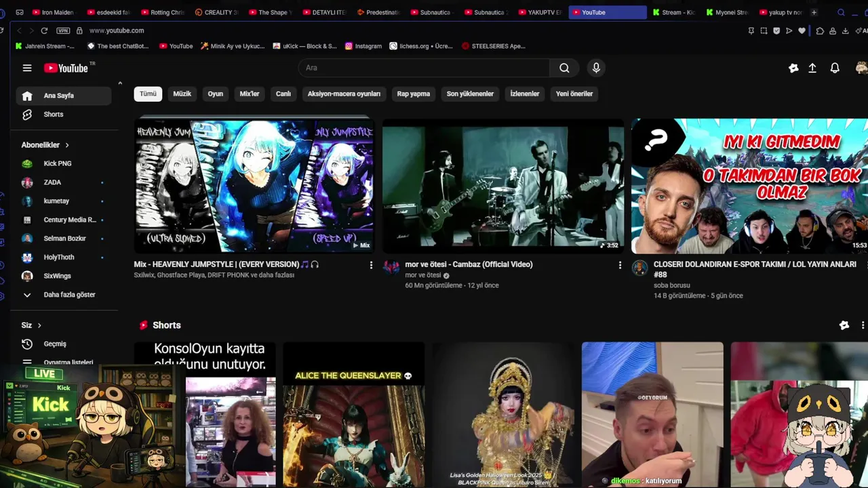
Task: Click the upload arrow icon in header
Action: point(812,68)
